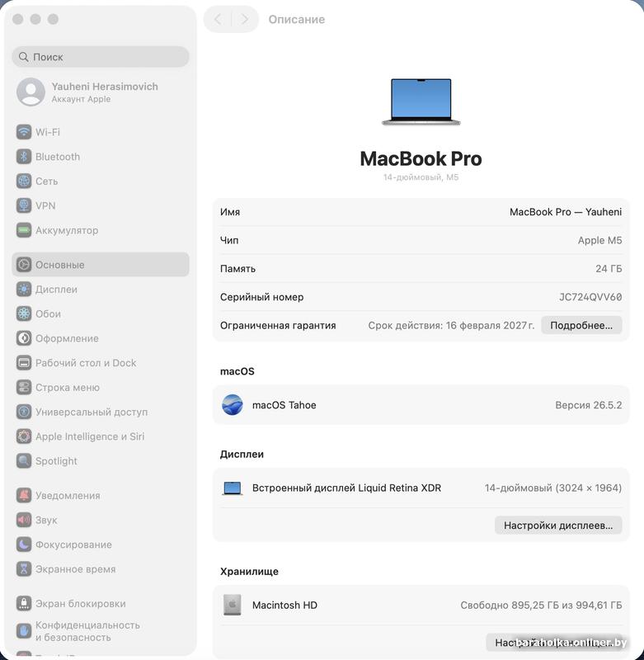Open Экранное время hourglass icon
Viewport: 644px width, 660px height.
pos(24,569)
